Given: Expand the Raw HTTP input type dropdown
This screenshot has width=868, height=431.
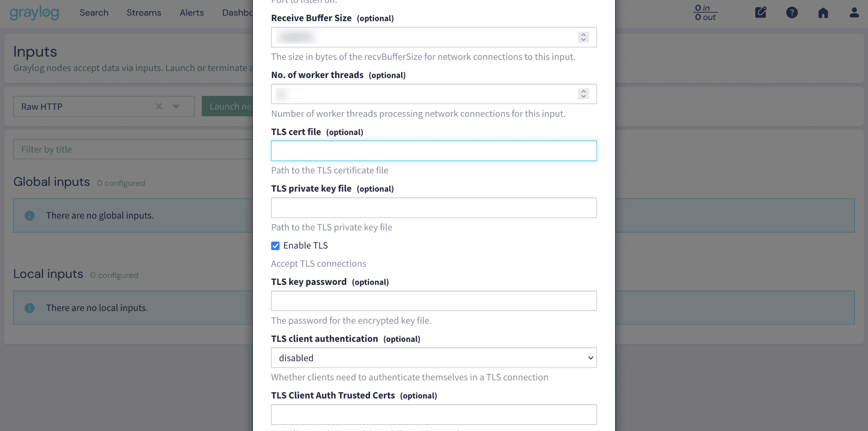Looking at the screenshot, I should tap(176, 107).
